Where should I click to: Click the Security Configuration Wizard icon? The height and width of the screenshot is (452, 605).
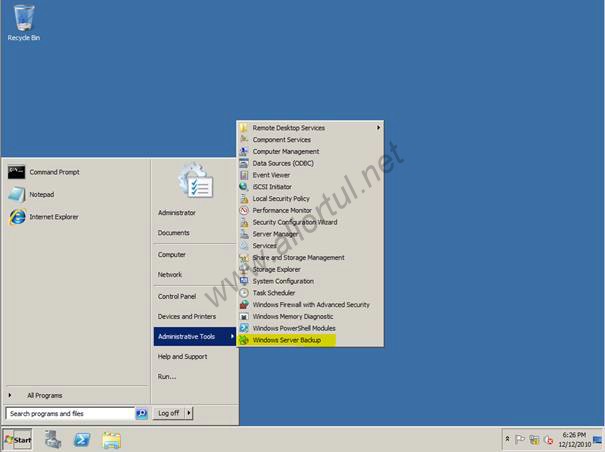244,222
